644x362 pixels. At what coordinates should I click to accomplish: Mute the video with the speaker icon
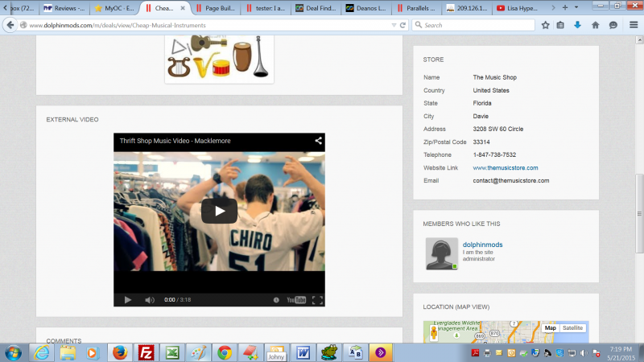click(x=150, y=300)
